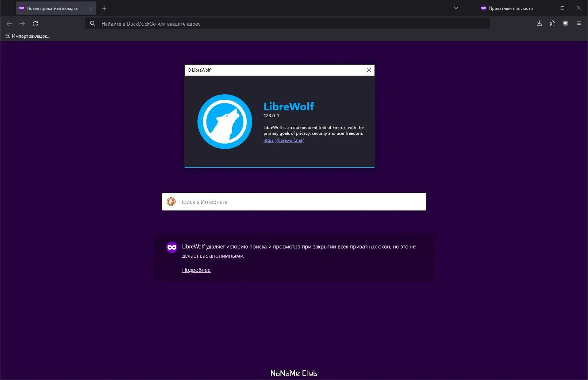Screen dimensions: 588x380
Task: Close the Новая приватная вкладка tab
Action: tap(91, 8)
